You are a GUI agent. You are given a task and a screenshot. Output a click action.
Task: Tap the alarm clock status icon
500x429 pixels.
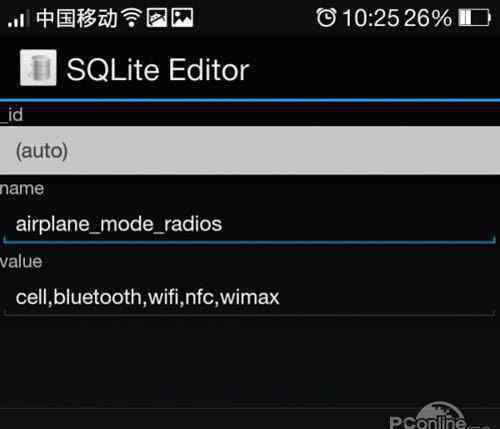point(326,17)
